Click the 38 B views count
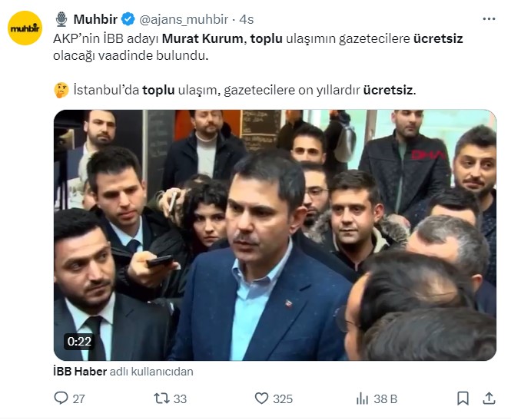The width and height of the screenshot is (511, 420). pyautogui.click(x=385, y=399)
